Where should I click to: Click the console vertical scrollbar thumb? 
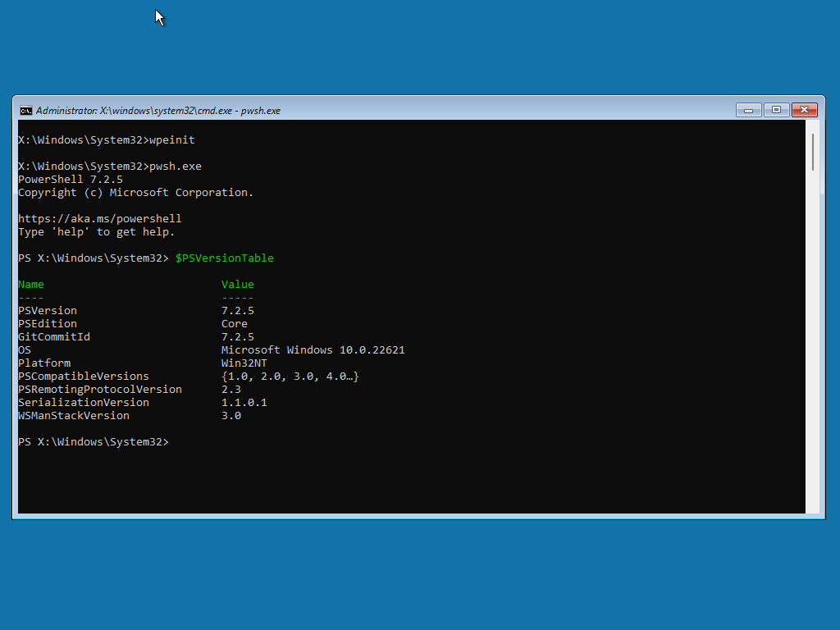(812, 152)
